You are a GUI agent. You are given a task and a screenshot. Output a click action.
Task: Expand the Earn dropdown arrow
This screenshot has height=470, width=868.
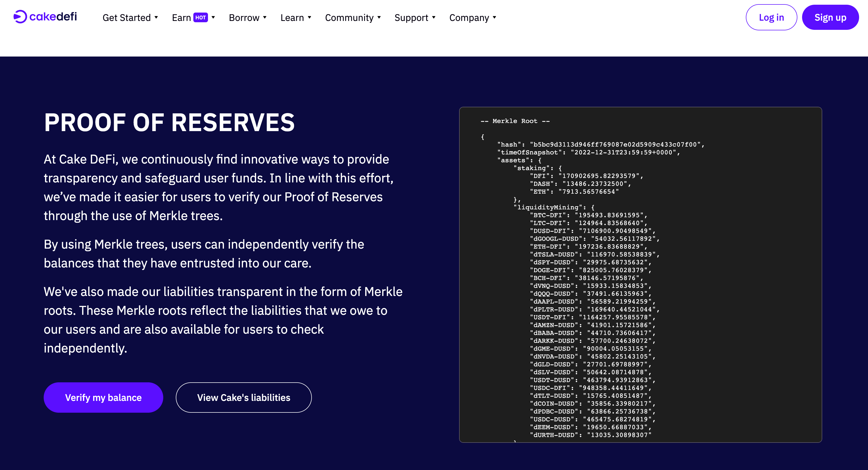tap(213, 17)
